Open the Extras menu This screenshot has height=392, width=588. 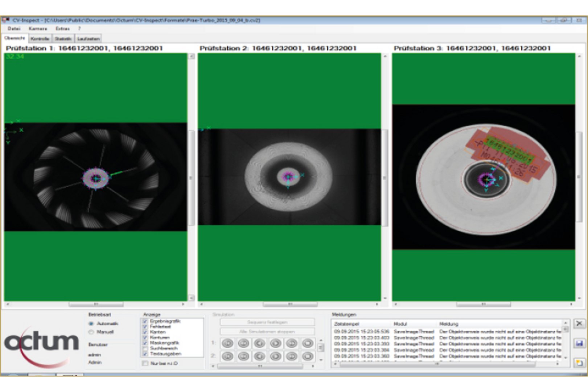pos(62,28)
